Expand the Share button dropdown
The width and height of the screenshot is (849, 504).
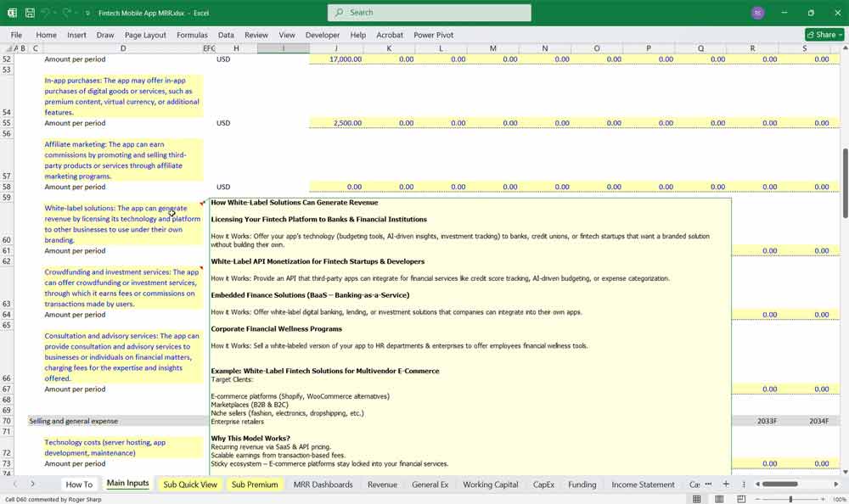(839, 35)
